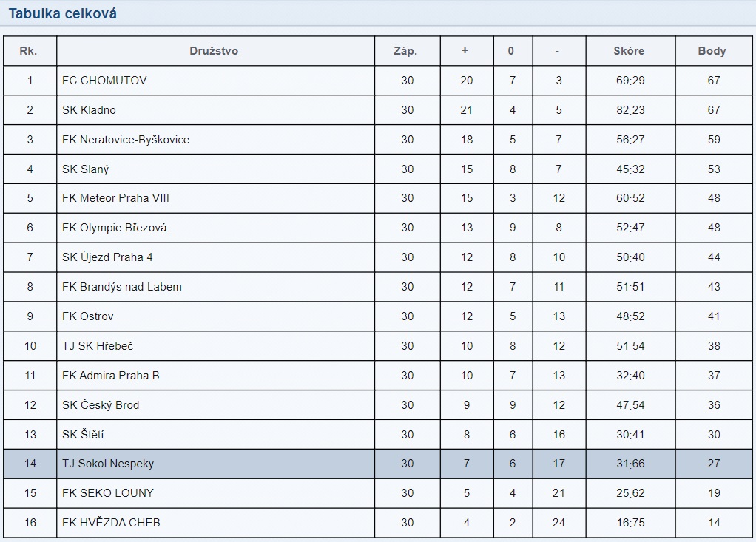Open FK SEKO LOUNY team entry
This screenshot has height=542, width=756.
[108, 493]
